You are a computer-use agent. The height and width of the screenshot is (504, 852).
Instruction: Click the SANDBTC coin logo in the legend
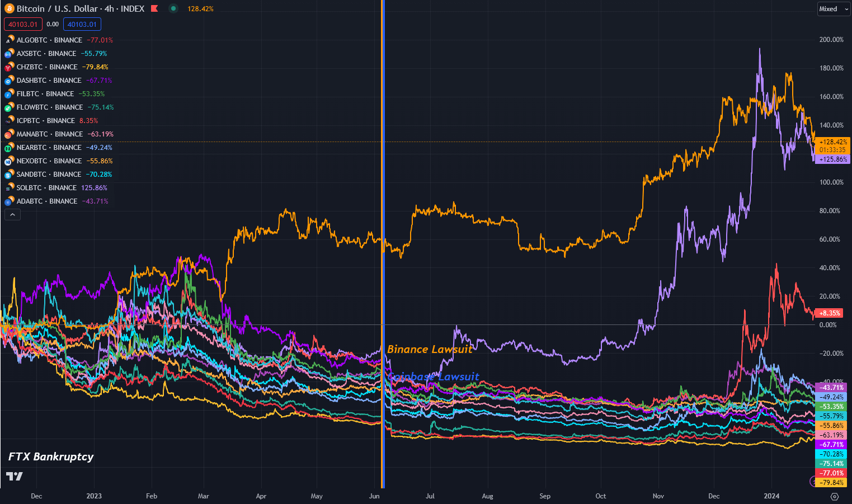[x=9, y=174]
